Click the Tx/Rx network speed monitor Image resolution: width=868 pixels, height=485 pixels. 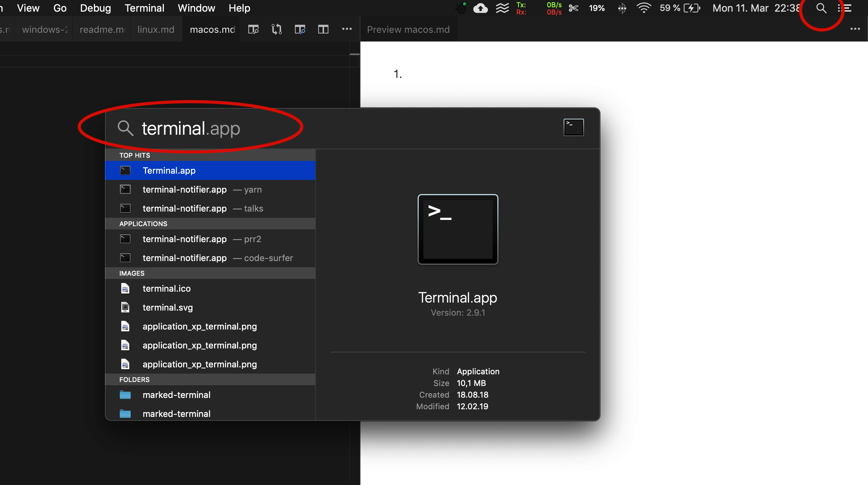[x=539, y=8]
